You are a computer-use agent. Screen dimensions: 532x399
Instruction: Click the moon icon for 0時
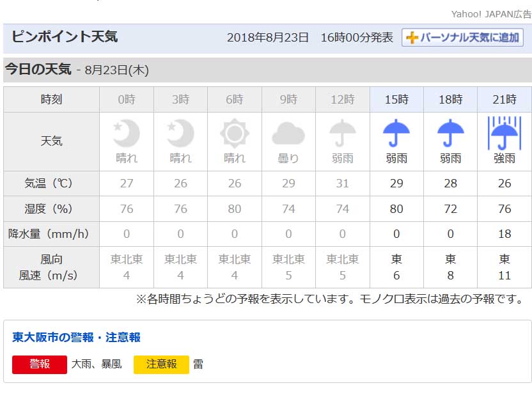point(127,132)
